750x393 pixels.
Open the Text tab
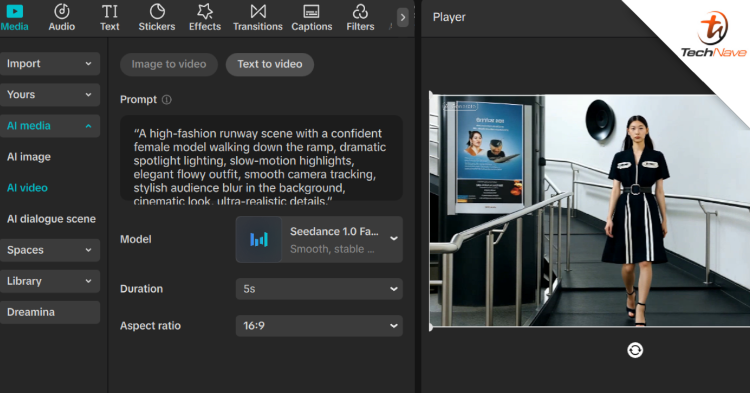[x=110, y=18]
